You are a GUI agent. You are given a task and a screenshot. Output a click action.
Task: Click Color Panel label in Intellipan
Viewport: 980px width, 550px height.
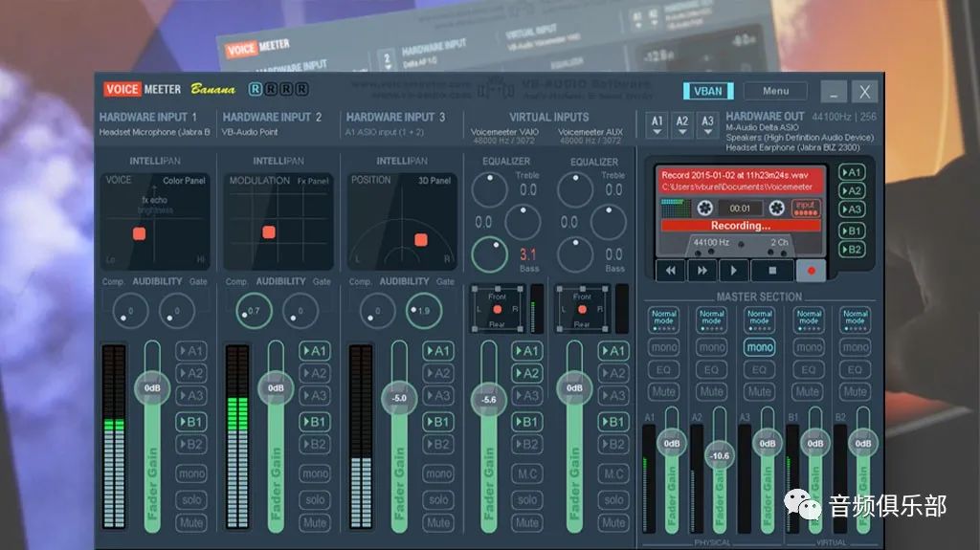[x=184, y=181]
